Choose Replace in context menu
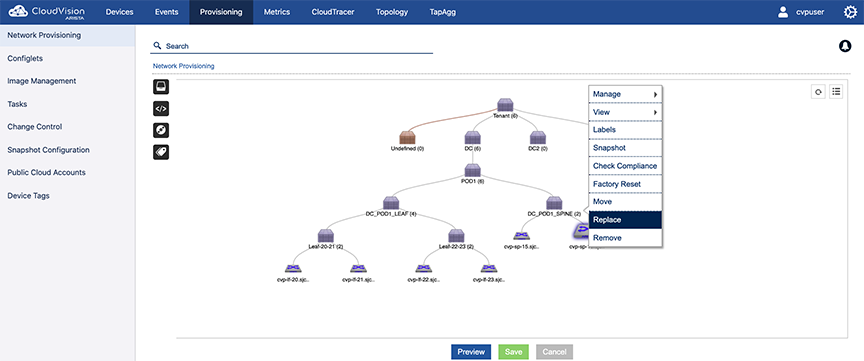 click(625, 220)
